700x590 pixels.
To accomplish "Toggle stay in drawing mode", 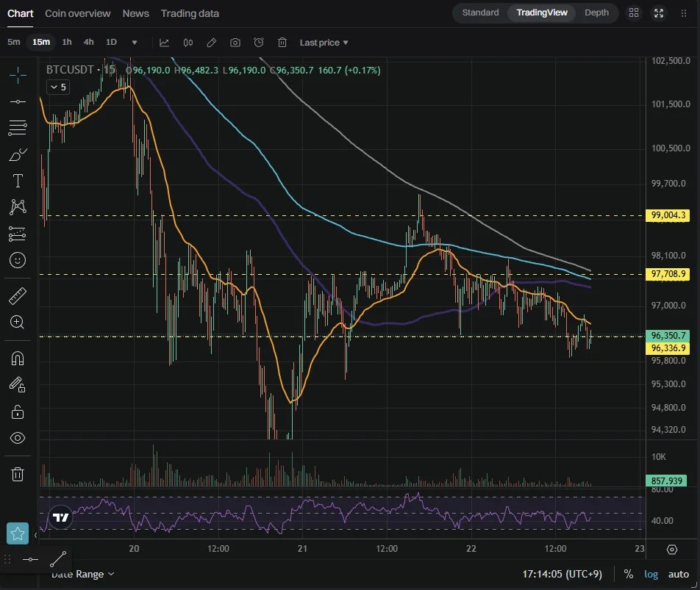I will point(18,384).
